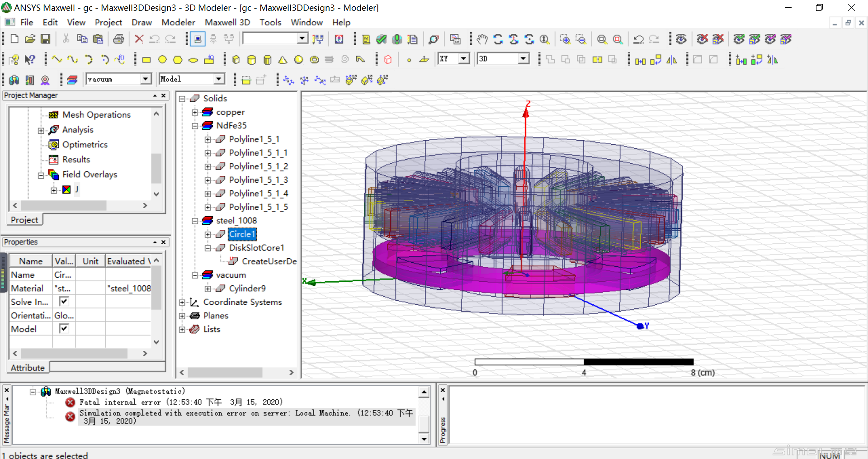868x459 pixels.
Task: Toggle the Solve Inside checkbox
Action: (x=64, y=301)
